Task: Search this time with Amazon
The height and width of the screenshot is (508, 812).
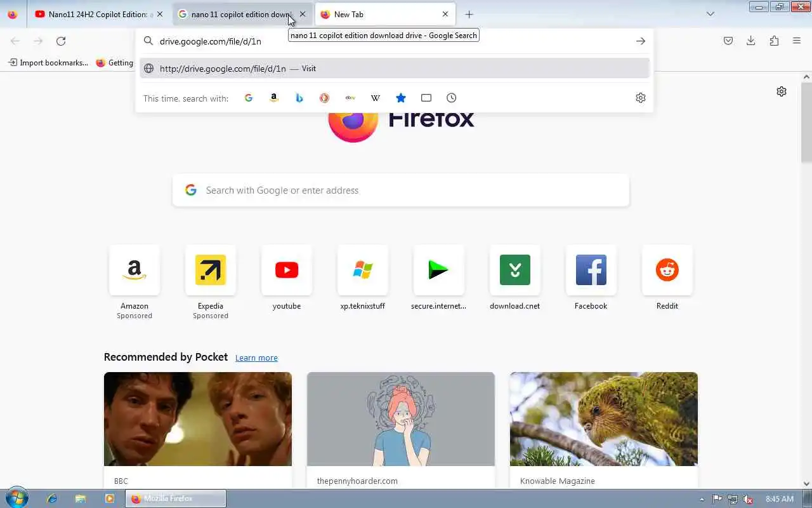Action: coord(274,98)
